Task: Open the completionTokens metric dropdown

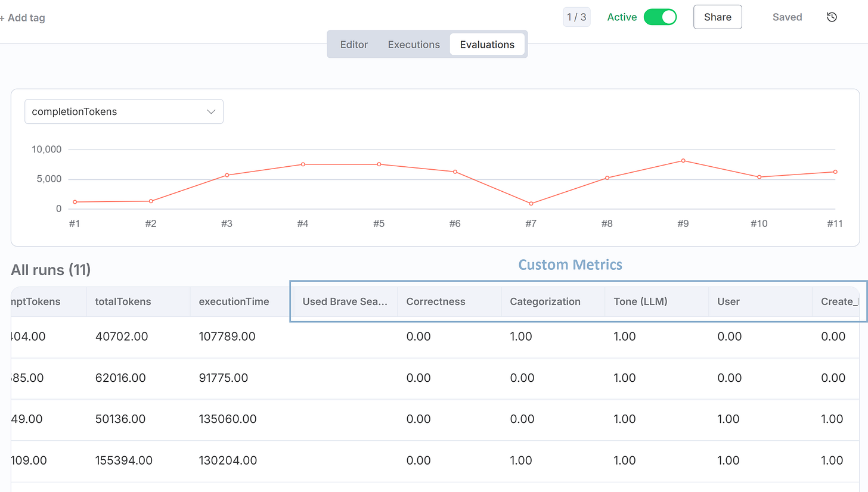Action: tap(123, 111)
